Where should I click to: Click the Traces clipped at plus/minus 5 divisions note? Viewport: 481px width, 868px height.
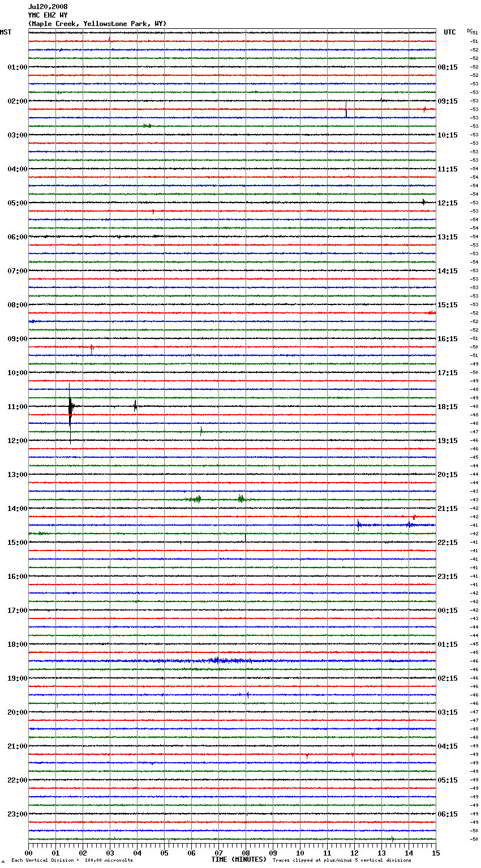pos(342,860)
